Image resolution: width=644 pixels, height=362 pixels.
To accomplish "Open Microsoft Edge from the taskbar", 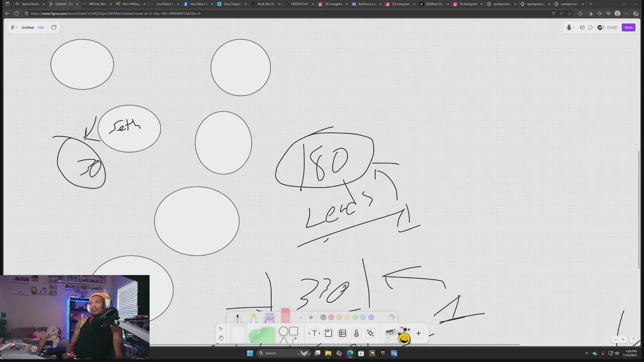I will [350, 353].
